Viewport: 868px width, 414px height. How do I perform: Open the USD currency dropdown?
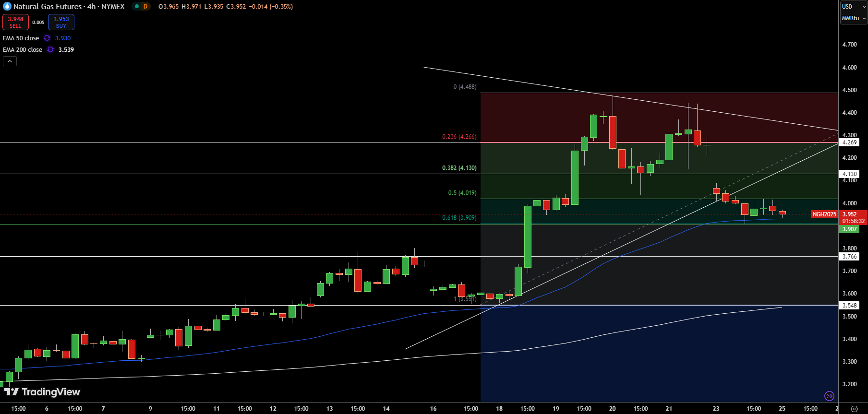854,6
